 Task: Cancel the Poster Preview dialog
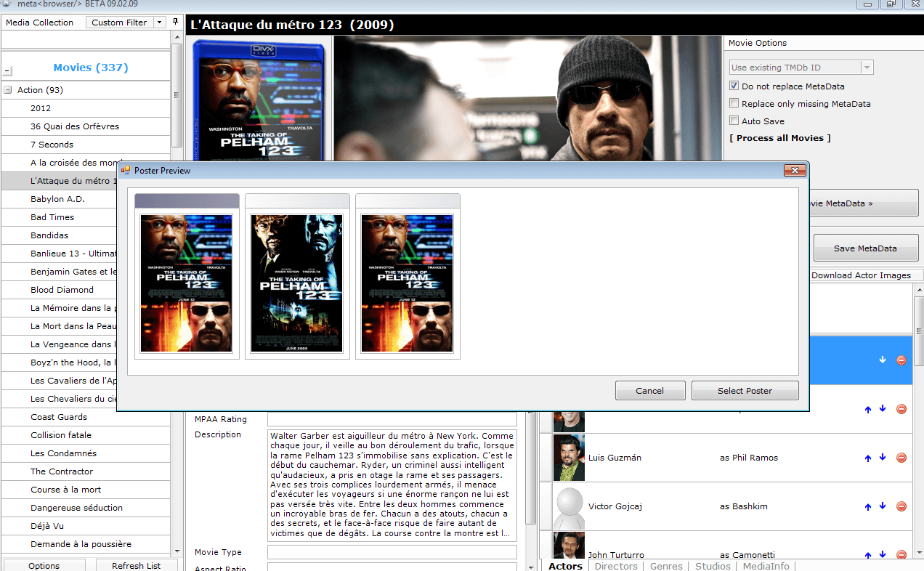coord(650,391)
